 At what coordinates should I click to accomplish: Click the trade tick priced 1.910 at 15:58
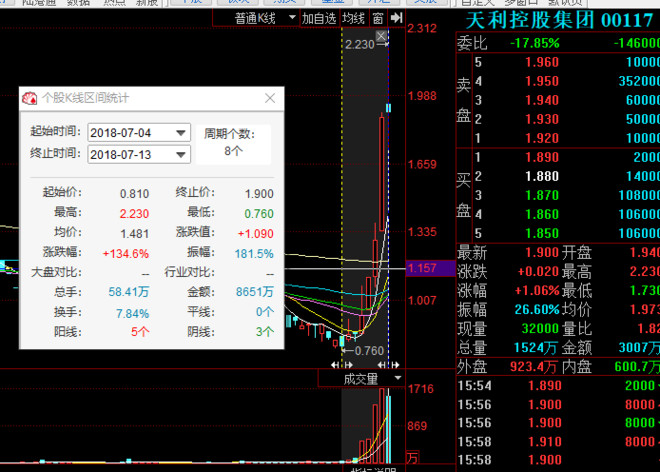545,442
